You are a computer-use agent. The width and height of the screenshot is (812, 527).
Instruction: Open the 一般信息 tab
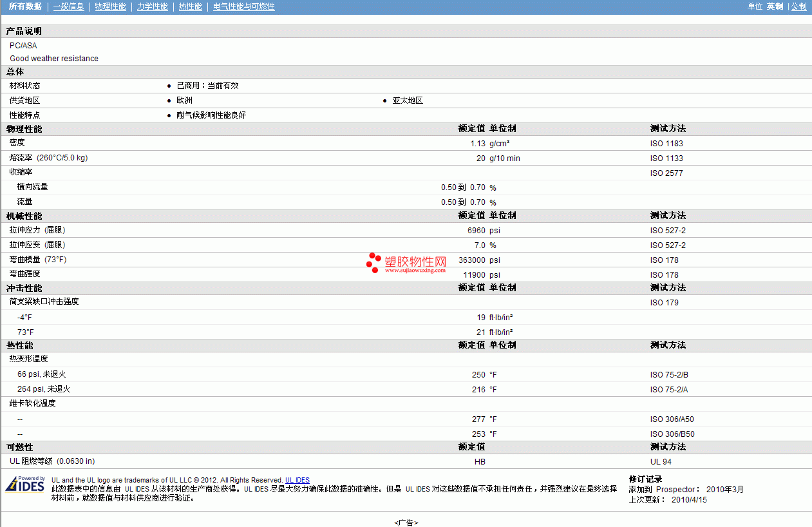click(x=68, y=6)
